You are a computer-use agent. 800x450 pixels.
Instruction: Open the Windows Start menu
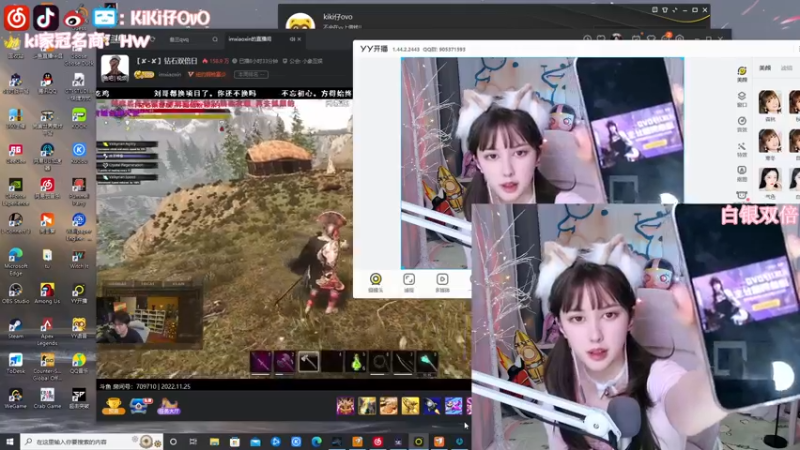click(9, 441)
